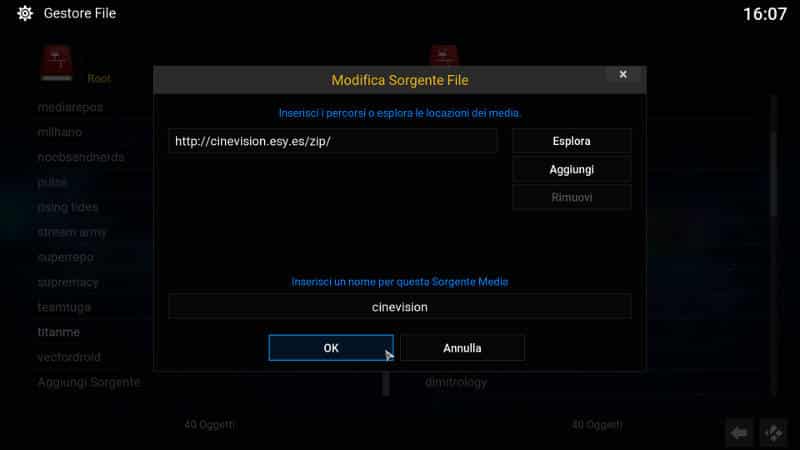
Task: Select the dimitrology entry in the right panel
Action: tap(456, 382)
